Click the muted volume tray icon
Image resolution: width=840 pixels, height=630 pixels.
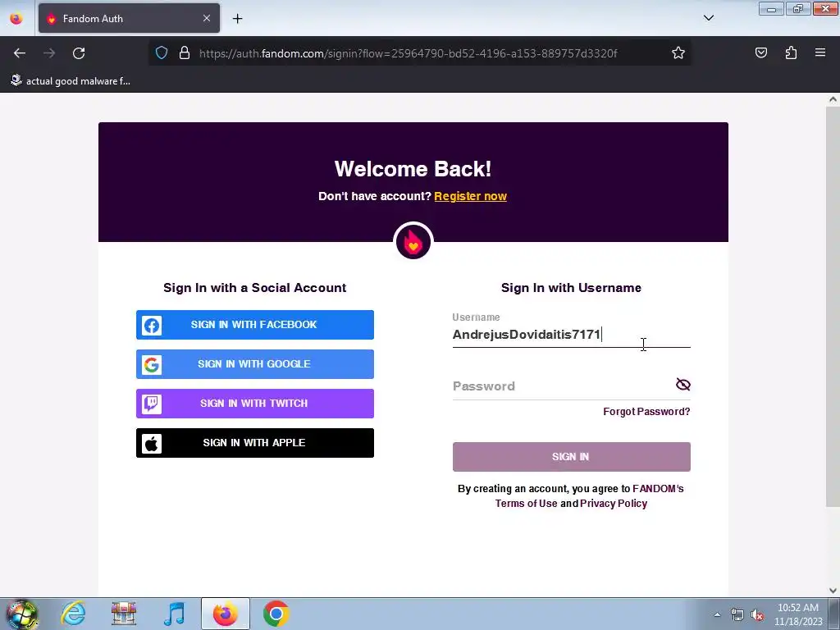pyautogui.click(x=757, y=614)
